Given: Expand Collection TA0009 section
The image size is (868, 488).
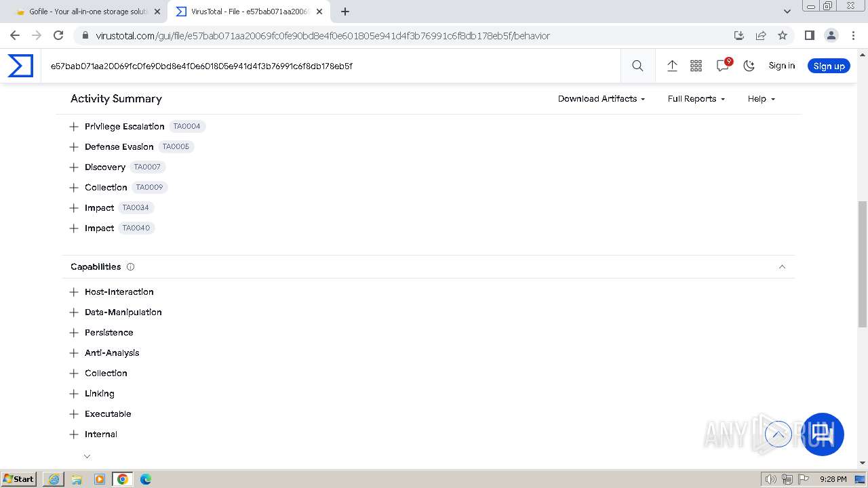Looking at the screenshot, I should [74, 188].
